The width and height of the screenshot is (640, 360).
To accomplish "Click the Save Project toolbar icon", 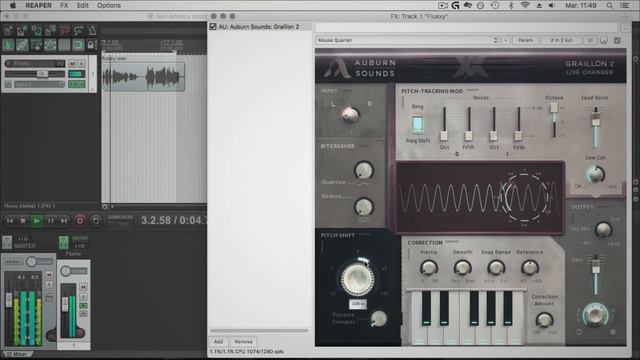I will (36, 31).
